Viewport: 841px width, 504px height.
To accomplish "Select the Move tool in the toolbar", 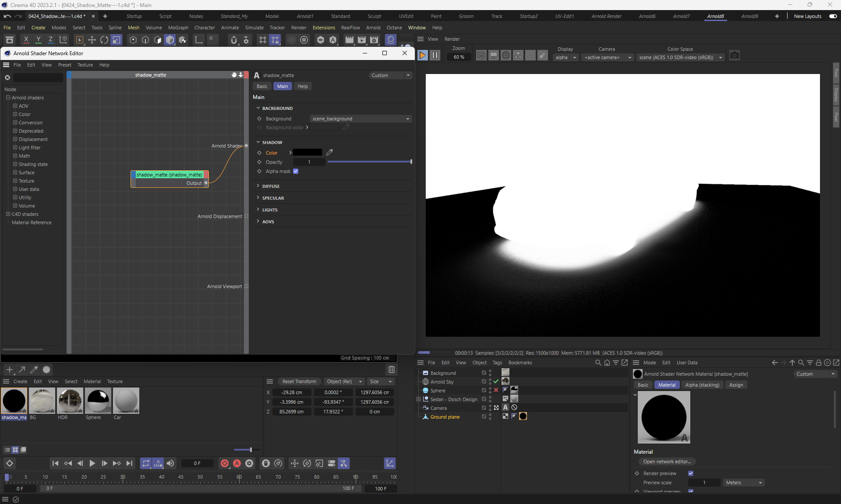I will (x=92, y=40).
